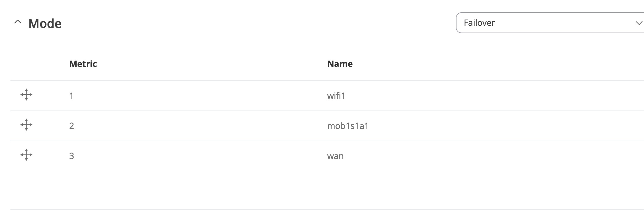Click the empty area below the wan row
Viewport: 644px width, 210px height.
(327, 190)
